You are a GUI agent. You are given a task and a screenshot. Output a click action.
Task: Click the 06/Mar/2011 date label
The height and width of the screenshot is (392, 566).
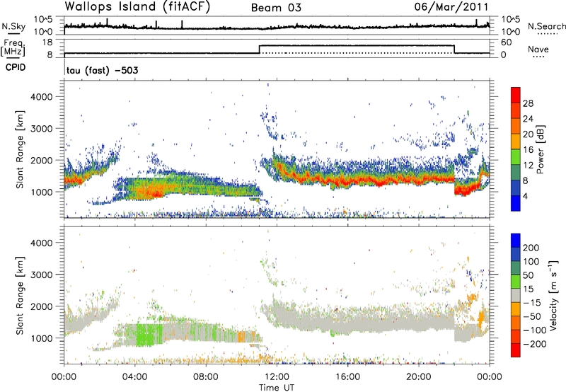click(451, 7)
